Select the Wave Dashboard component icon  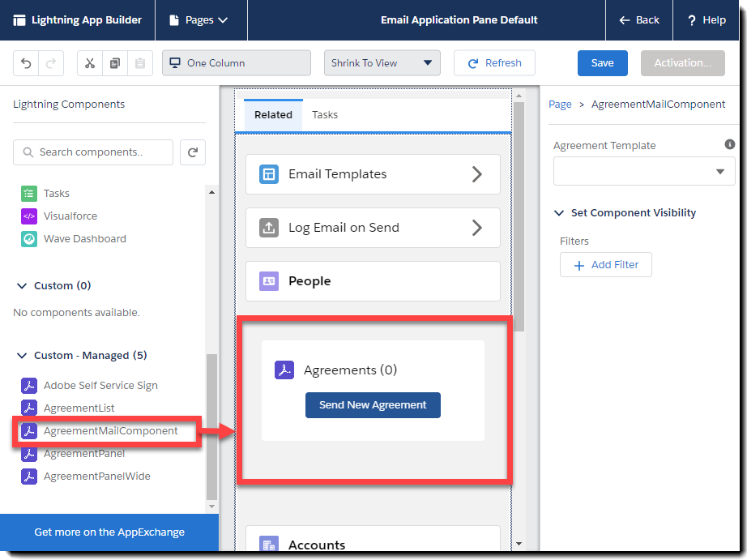[x=29, y=238]
